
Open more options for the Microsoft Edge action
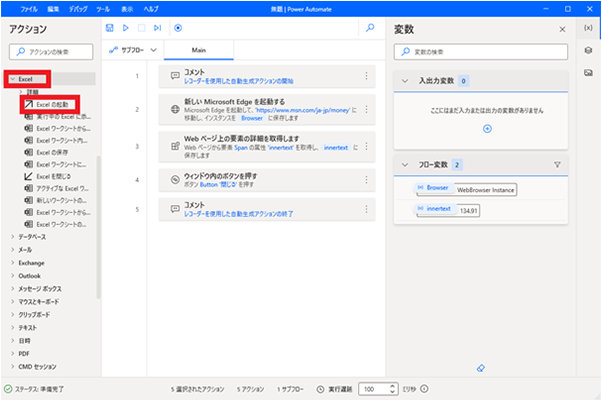tap(366, 109)
